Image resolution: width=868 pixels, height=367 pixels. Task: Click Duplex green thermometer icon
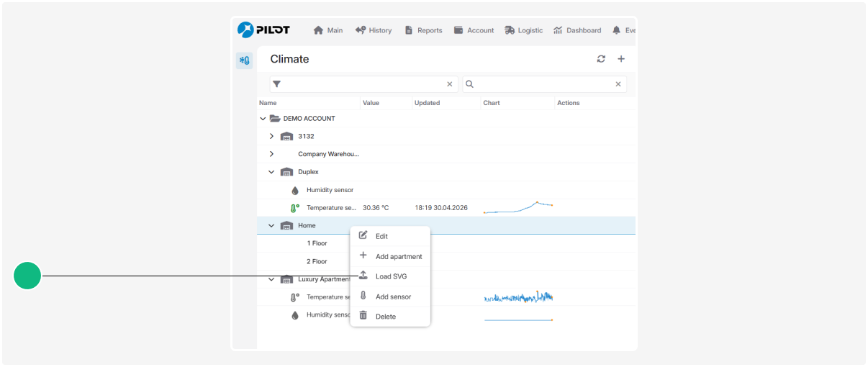(x=294, y=208)
